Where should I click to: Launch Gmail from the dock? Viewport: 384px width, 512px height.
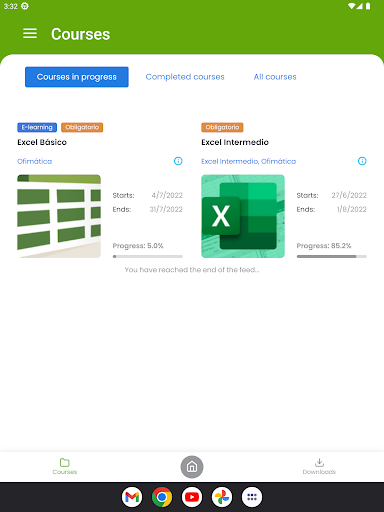[132, 497]
